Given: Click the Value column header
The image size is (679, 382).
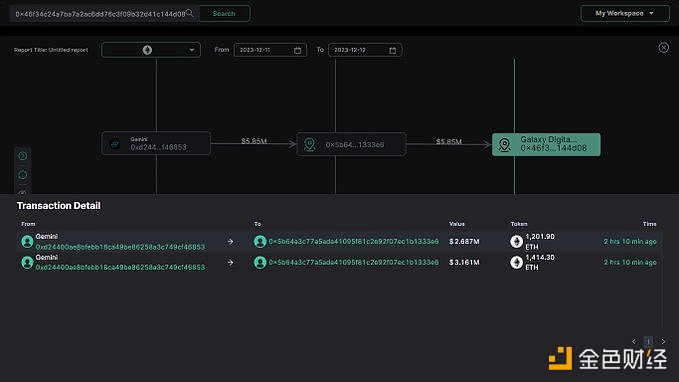Looking at the screenshot, I should 457,224.
